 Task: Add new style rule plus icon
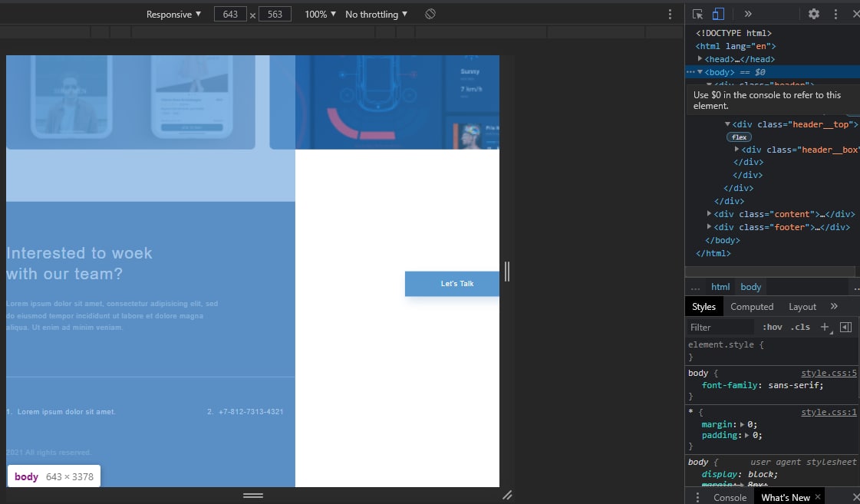point(825,328)
